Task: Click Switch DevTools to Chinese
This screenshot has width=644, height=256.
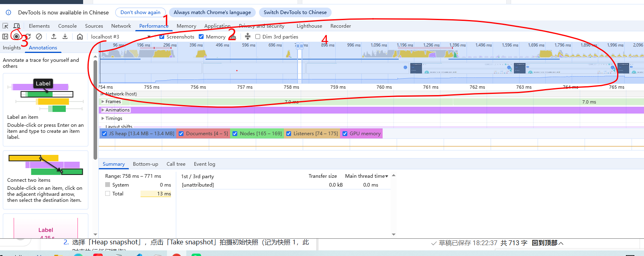Action: 295,12
